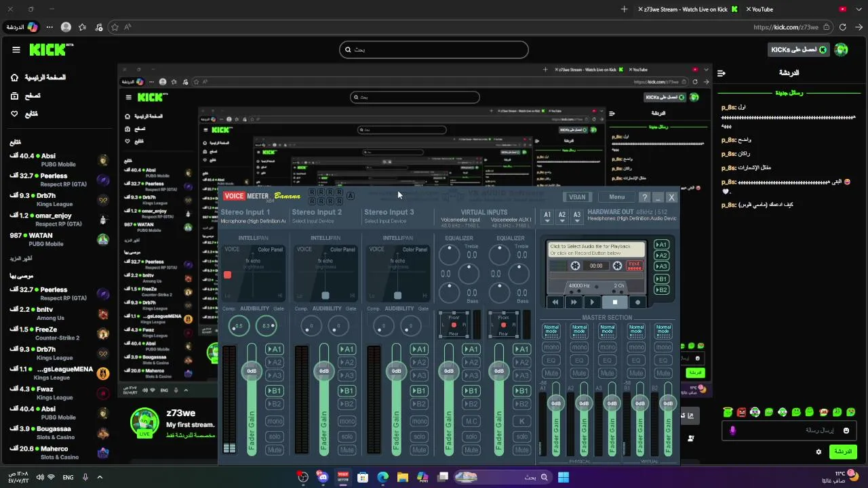Toggle M.C on Voicemeeter Input strip
Viewport: 868px width, 488px height.
471,422
